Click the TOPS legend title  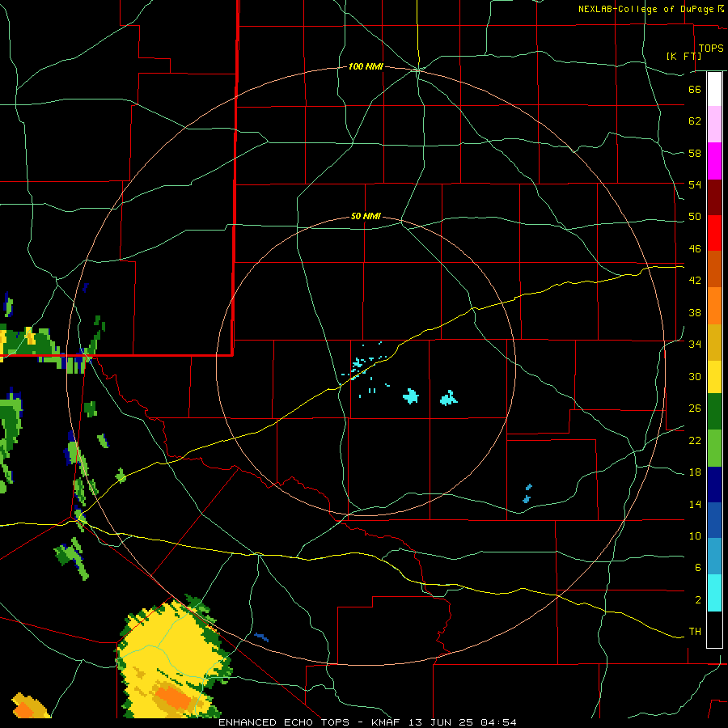710,49
